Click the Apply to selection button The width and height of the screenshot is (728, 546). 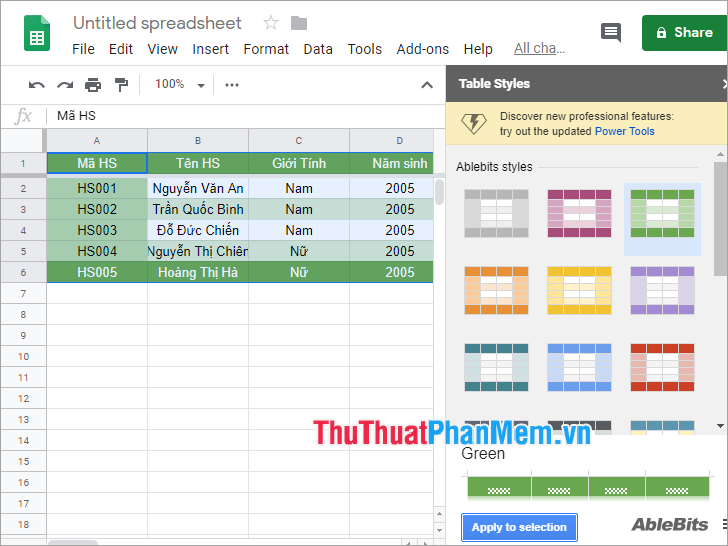519,527
